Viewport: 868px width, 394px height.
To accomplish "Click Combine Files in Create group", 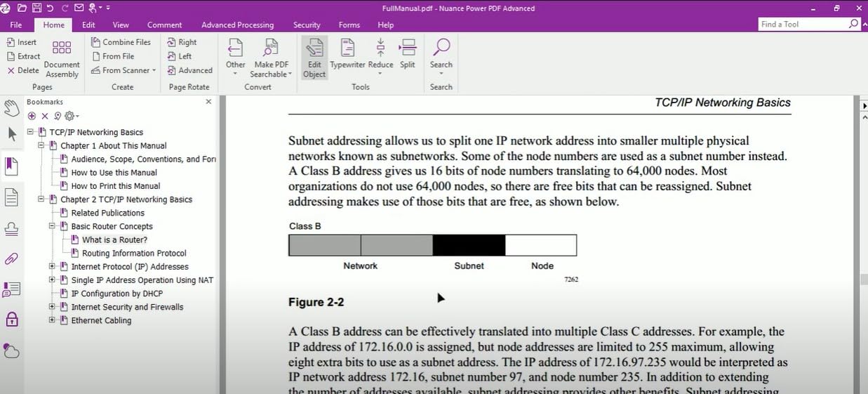I will click(x=121, y=42).
